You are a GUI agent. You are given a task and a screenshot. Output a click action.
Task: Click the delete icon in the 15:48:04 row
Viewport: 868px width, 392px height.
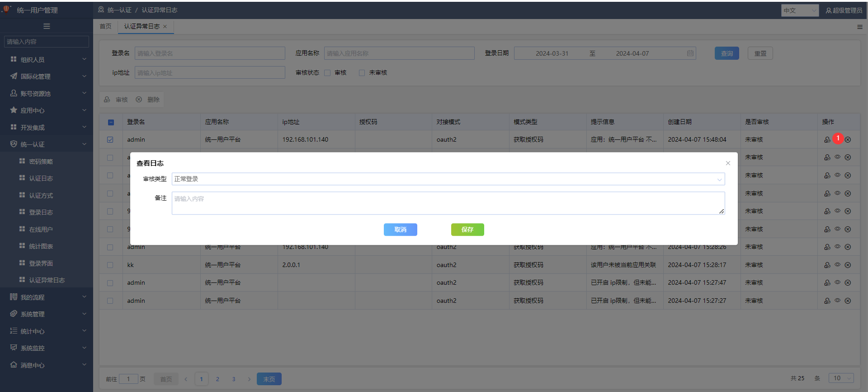pyautogui.click(x=848, y=140)
